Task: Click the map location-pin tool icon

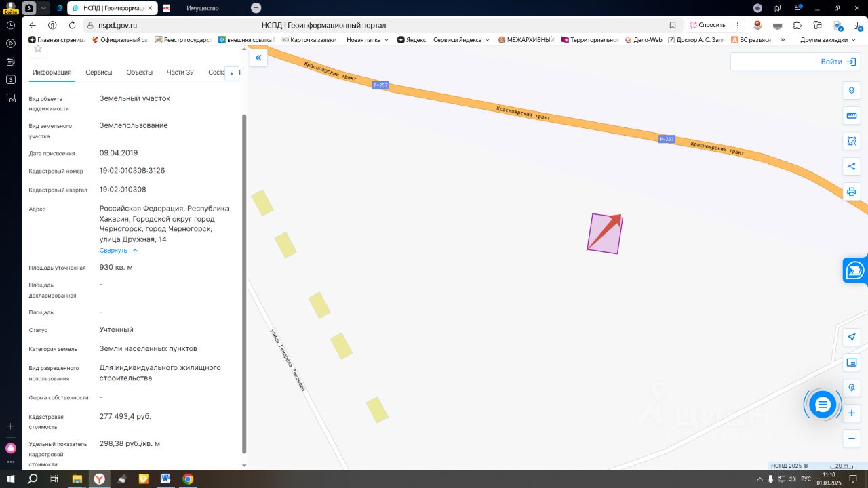Action: (x=852, y=388)
